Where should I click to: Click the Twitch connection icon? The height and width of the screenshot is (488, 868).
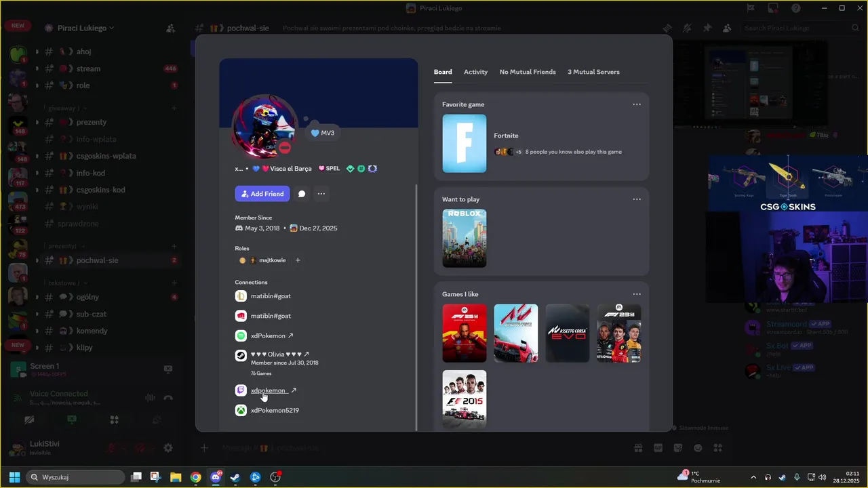pyautogui.click(x=241, y=390)
